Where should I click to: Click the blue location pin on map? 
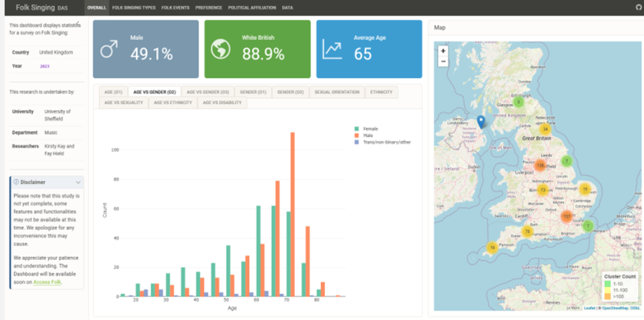pyautogui.click(x=480, y=122)
